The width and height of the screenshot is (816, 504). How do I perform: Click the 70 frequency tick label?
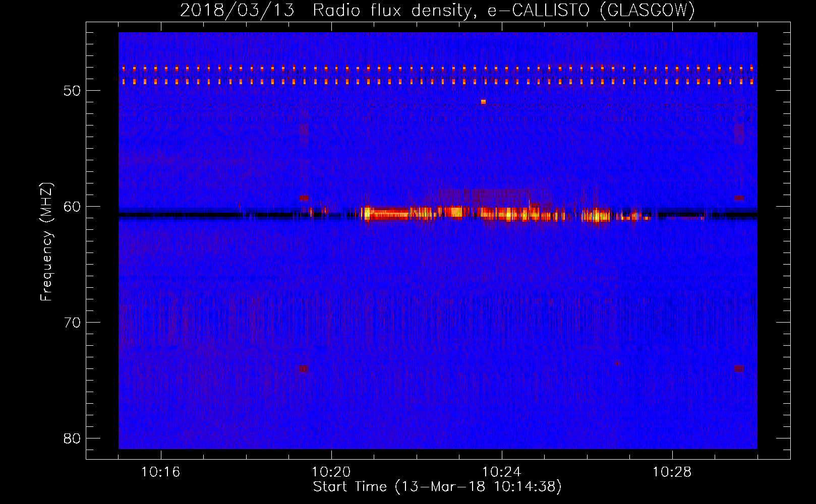72,323
